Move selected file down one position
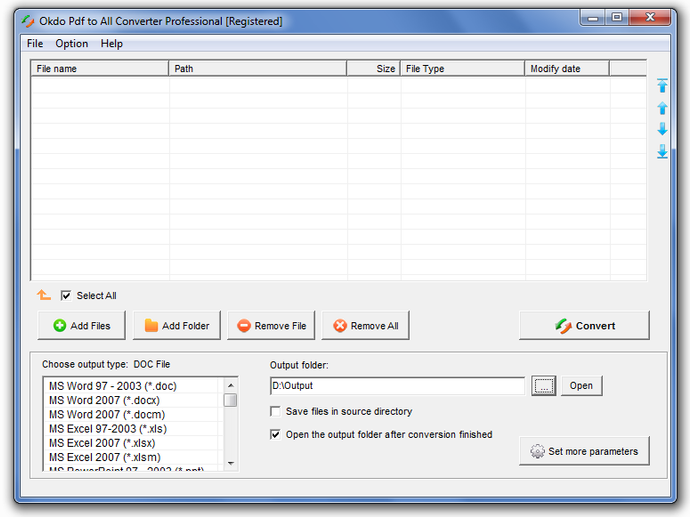Viewport: 690px width, 518px height. [662, 129]
